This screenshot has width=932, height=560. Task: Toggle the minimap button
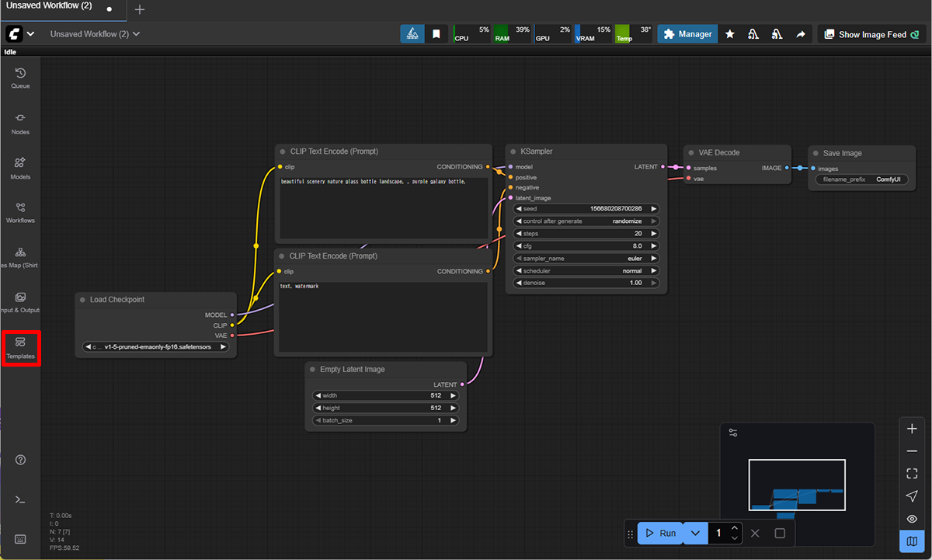pyautogui.click(x=912, y=541)
